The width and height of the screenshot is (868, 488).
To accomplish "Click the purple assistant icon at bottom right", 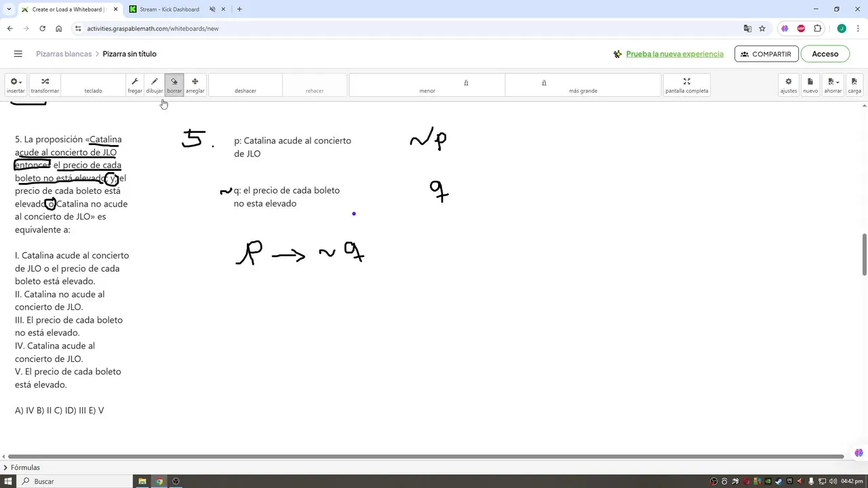I will (x=859, y=453).
